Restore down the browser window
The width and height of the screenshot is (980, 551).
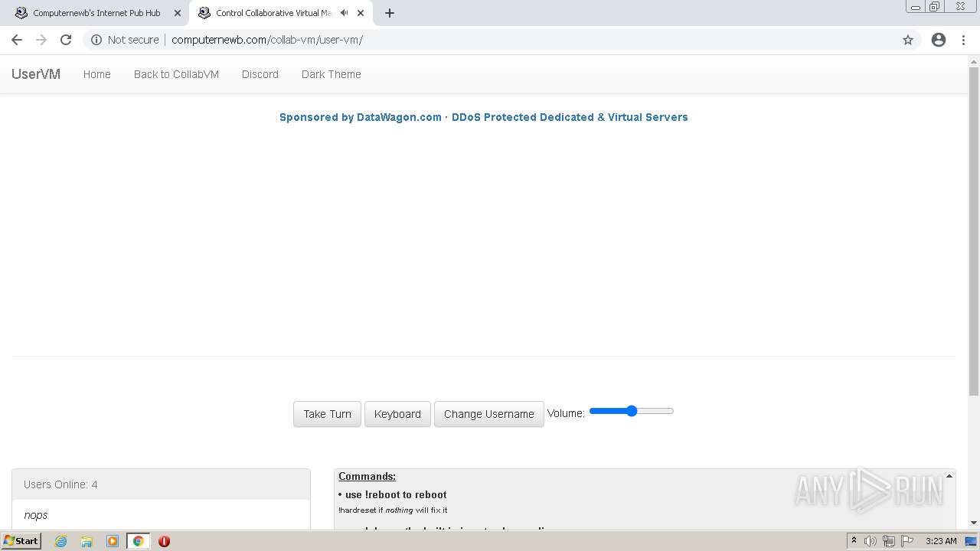(935, 7)
